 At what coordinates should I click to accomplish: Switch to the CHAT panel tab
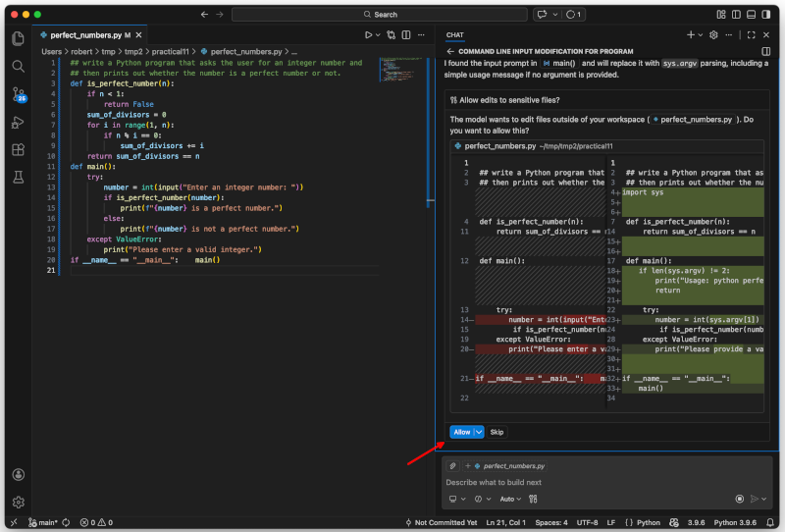455,34
